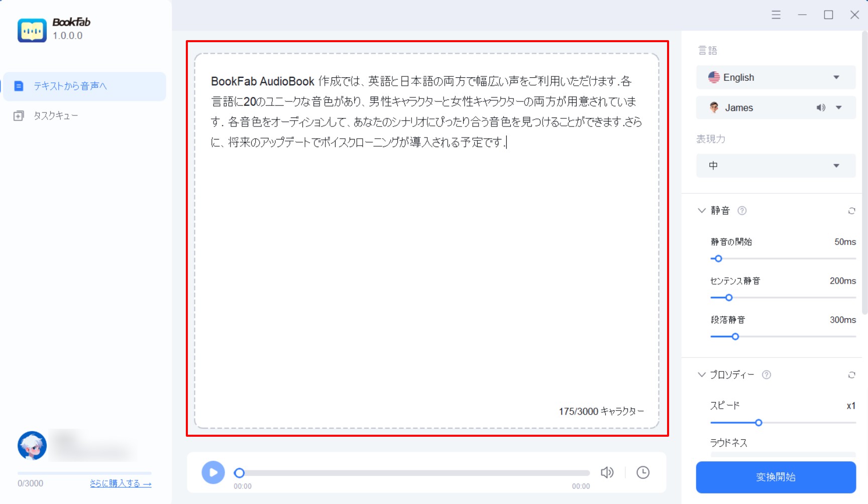Reset the プロソディー settings
The width and height of the screenshot is (868, 504).
pyautogui.click(x=851, y=375)
